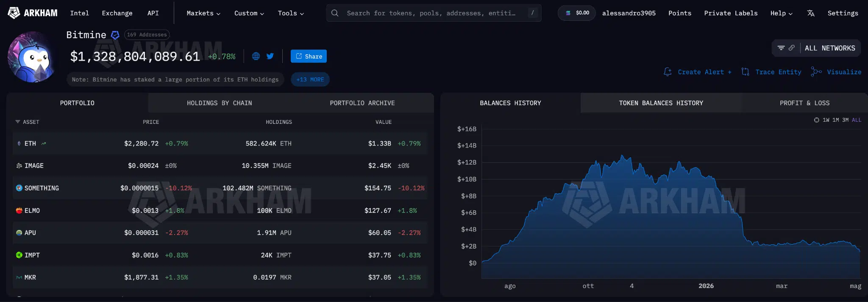Open the $0.00 wallet balance pill
Image resolution: width=868 pixels, height=302 pixels.
tap(577, 13)
